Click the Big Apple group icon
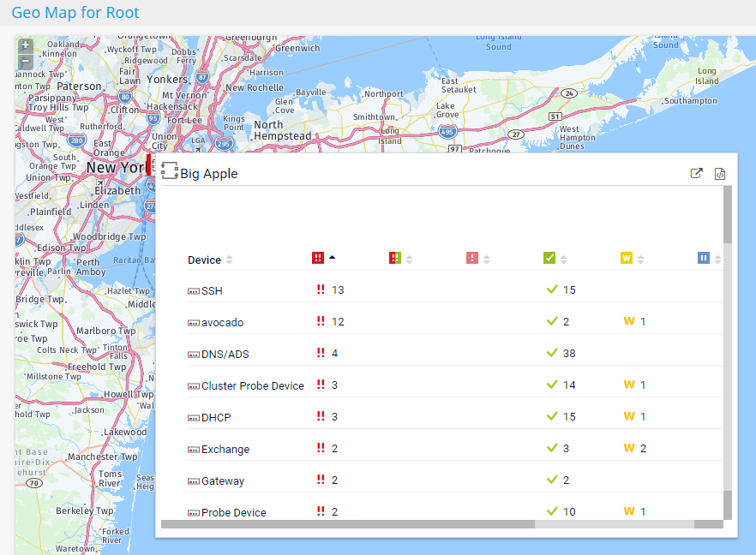756x555 pixels. 169,170
